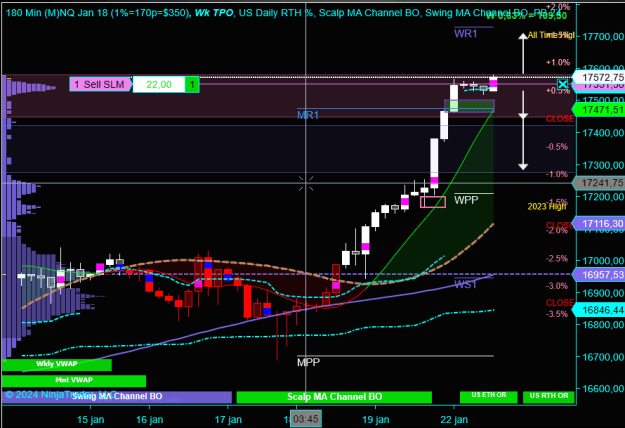Click the -2.5% percent level label
The height and width of the screenshot is (428, 625).
click(x=557, y=259)
